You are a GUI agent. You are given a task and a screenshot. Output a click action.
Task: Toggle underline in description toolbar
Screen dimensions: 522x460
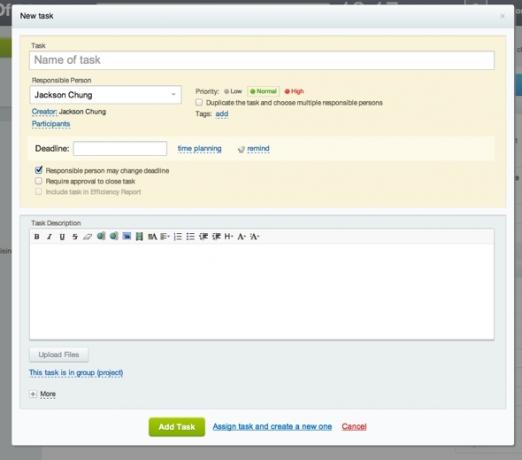point(62,237)
